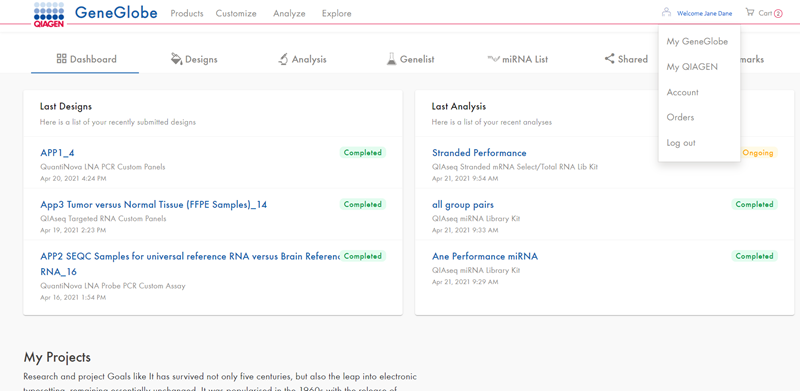Screen dimensions: 800x391
Task: Click the Dashboard grid icon
Action: (x=61, y=59)
